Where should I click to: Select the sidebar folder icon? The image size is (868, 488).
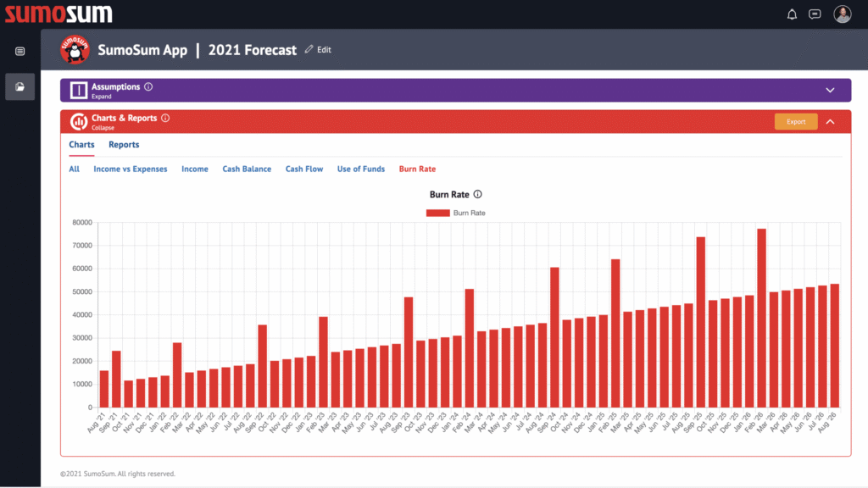(x=20, y=86)
